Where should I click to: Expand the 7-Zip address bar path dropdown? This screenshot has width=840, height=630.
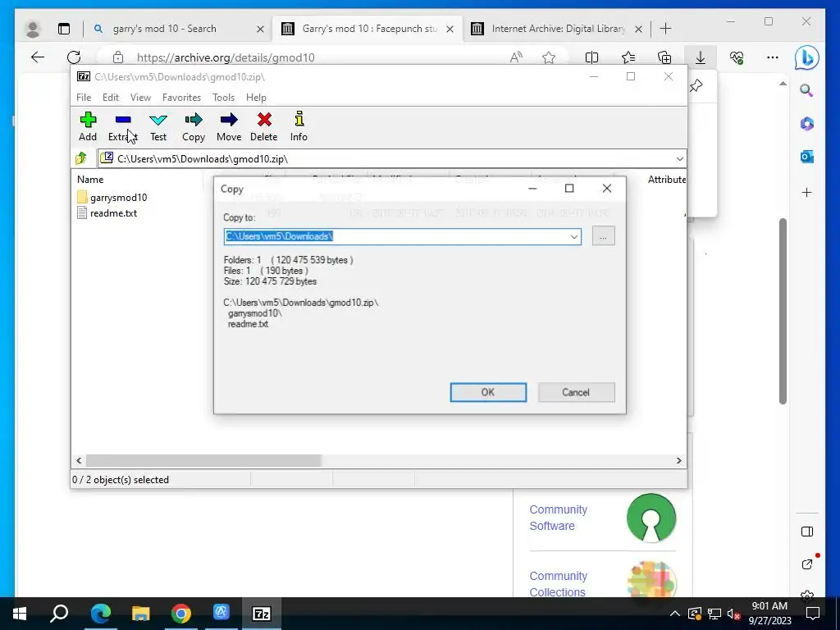(679, 158)
